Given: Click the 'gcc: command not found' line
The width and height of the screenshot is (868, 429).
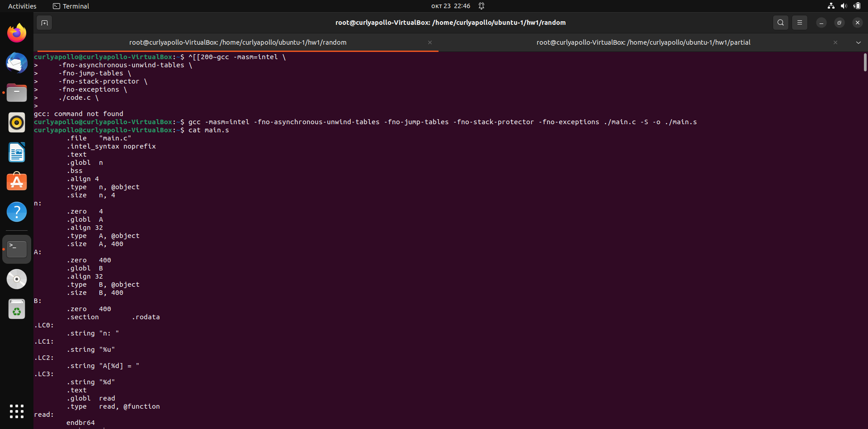Looking at the screenshot, I should tap(79, 114).
